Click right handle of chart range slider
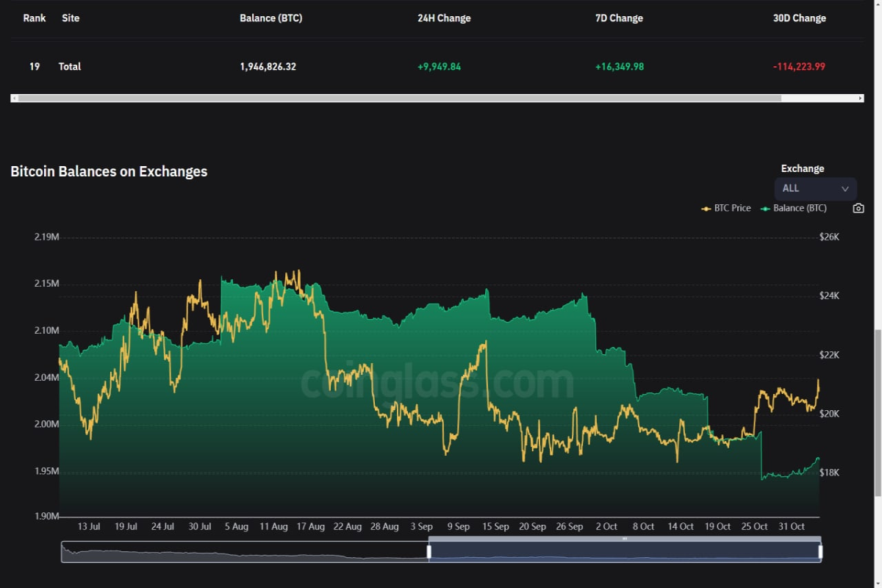The height and width of the screenshot is (588, 882). pyautogui.click(x=820, y=551)
